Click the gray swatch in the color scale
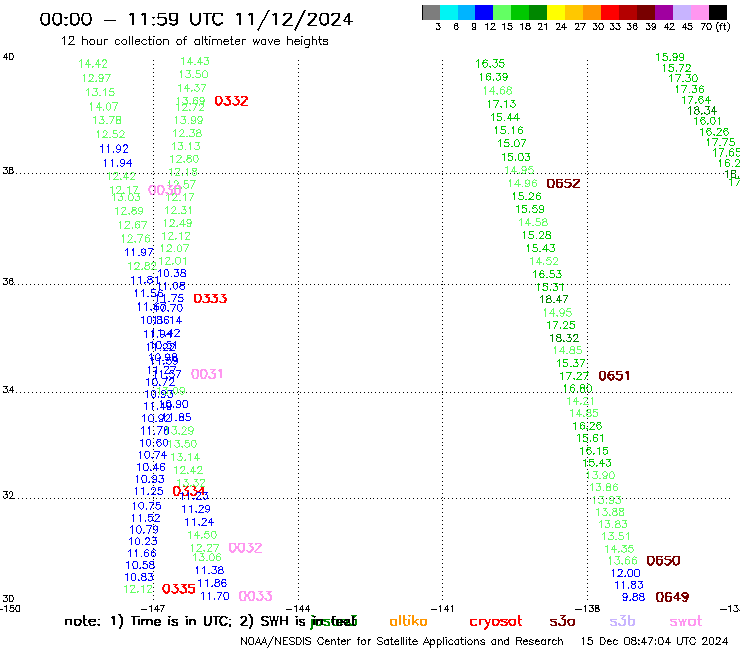Image resolution: width=740 pixels, height=650 pixels. tap(431, 12)
